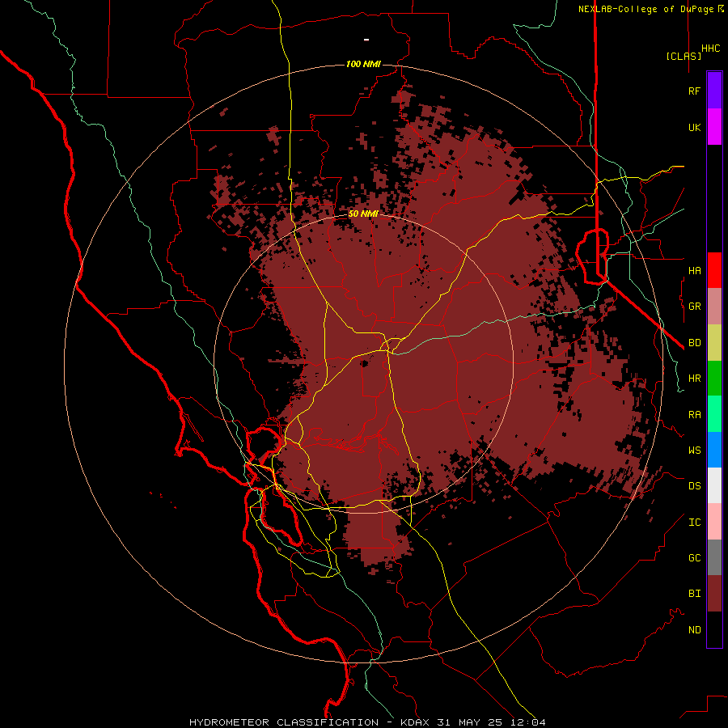
Task: Click the RA legend label
Action: click(x=694, y=415)
